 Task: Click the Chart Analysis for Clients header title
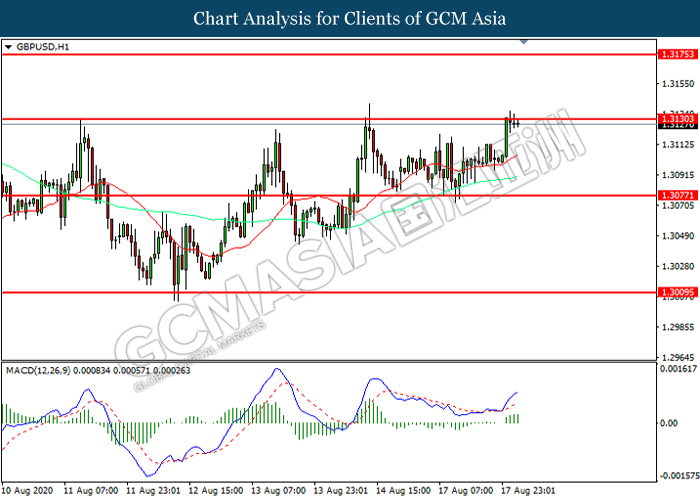350,18
